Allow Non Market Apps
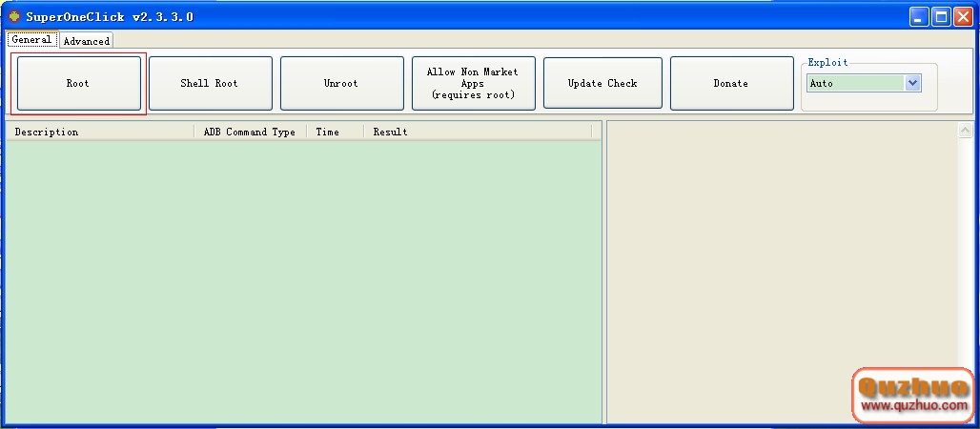980x429 pixels. [x=473, y=83]
